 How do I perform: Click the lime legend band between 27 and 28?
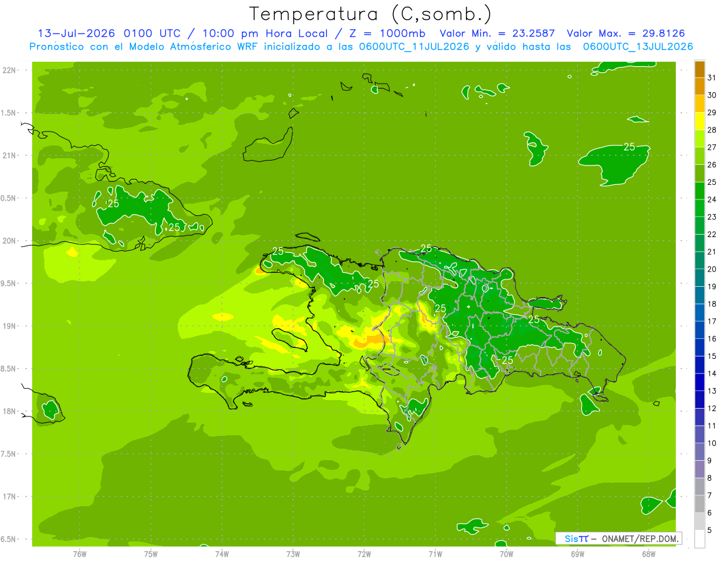(x=699, y=139)
